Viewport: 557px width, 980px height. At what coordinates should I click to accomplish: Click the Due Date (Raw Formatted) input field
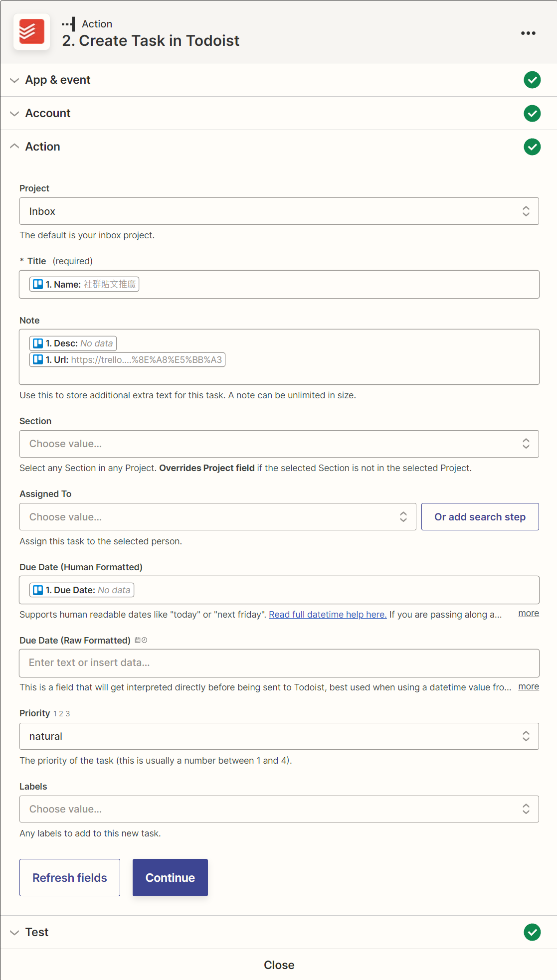pos(279,662)
